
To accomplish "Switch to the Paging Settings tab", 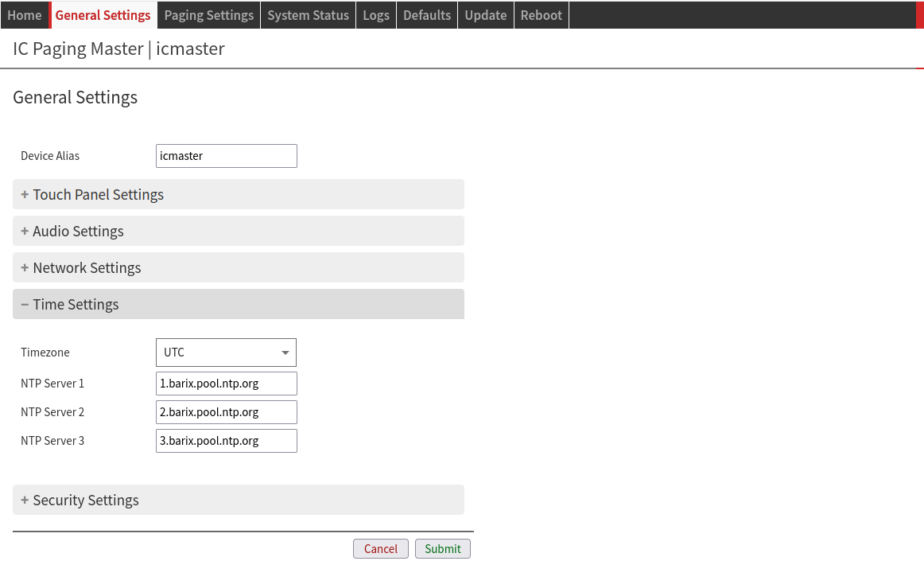I will (x=208, y=15).
